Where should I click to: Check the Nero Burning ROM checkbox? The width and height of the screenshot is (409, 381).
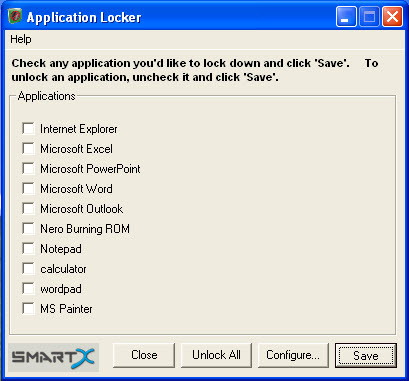(x=28, y=229)
